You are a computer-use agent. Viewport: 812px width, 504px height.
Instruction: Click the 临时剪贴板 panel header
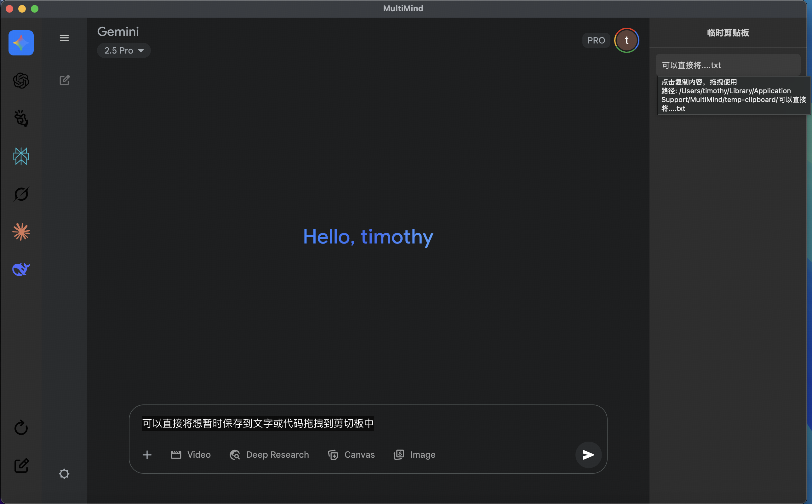click(728, 33)
